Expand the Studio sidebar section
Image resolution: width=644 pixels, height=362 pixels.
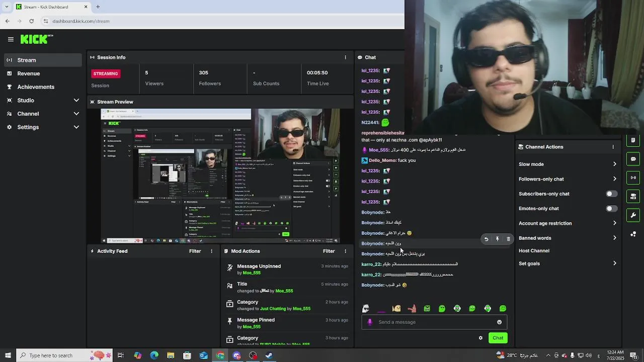click(76, 100)
